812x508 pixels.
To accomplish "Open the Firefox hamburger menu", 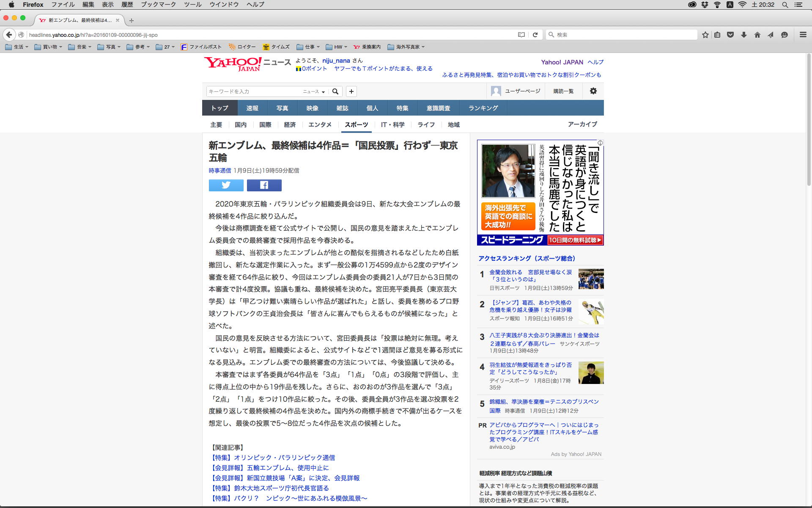I will (x=803, y=35).
